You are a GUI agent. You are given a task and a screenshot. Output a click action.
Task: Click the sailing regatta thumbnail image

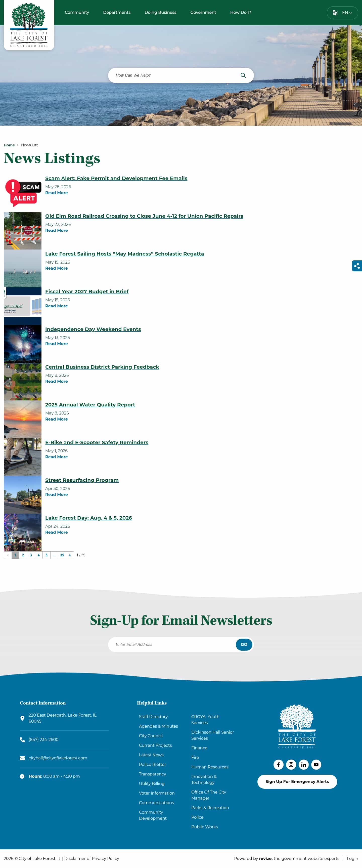[23, 268]
